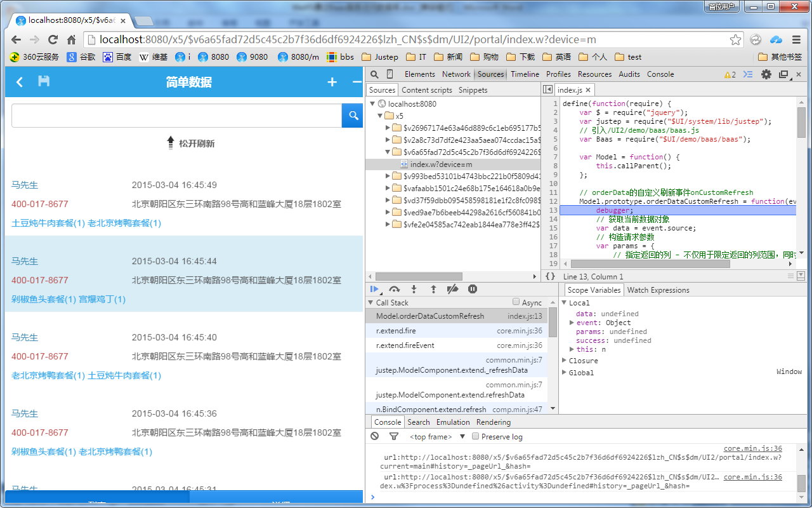Open the Watch Expressions tab
Image resolution: width=812 pixels, height=508 pixels.
point(658,290)
